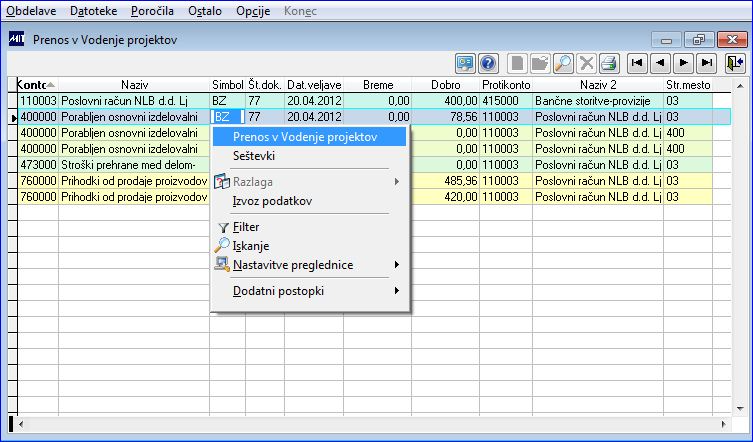Screen dimensions: 753x442
Task: Go to first record navigation button
Action: point(637,63)
